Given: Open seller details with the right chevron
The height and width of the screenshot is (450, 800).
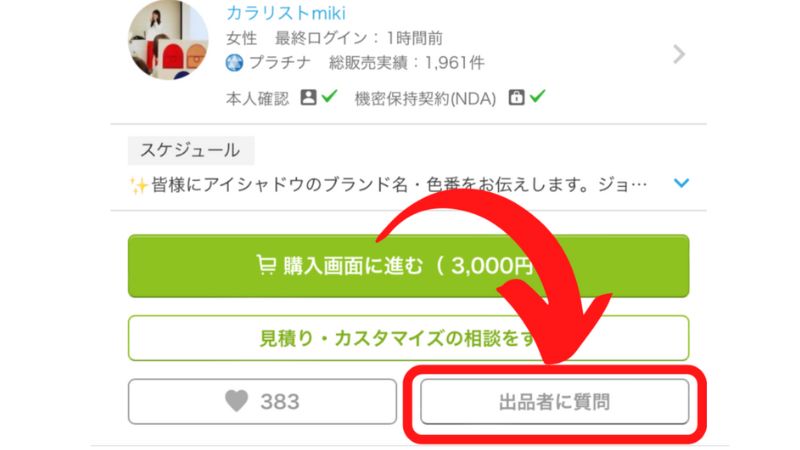Looking at the screenshot, I should click(679, 54).
